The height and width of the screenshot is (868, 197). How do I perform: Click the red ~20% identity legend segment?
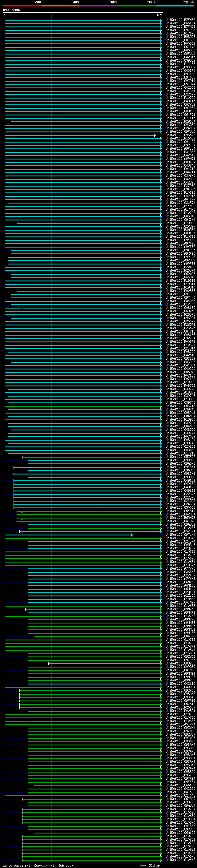[22, 6]
